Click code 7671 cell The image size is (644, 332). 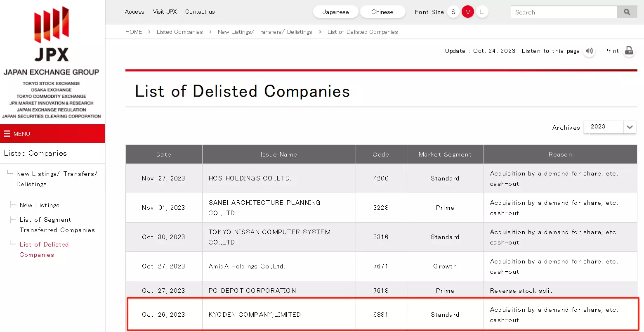381,266
